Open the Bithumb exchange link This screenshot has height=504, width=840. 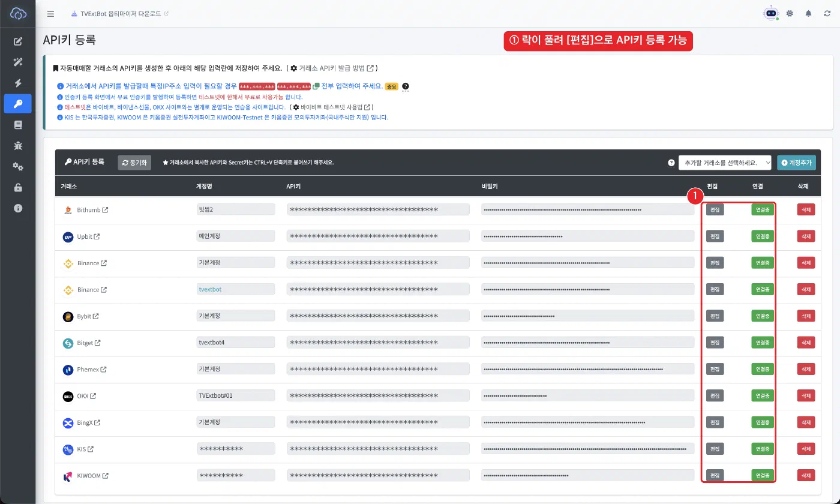[x=92, y=210]
